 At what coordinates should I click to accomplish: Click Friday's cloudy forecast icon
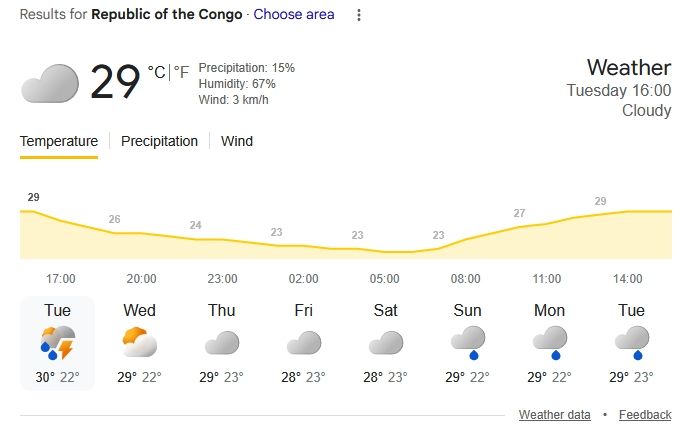[x=304, y=343]
